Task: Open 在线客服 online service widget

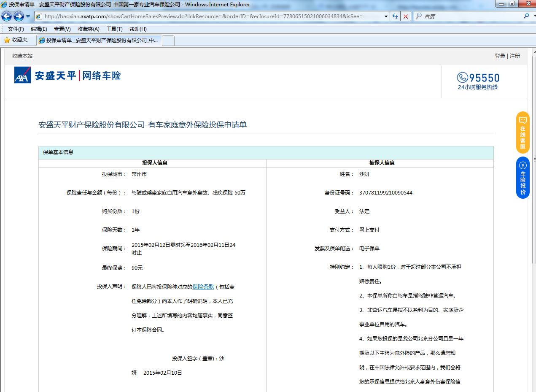Action: click(x=523, y=132)
